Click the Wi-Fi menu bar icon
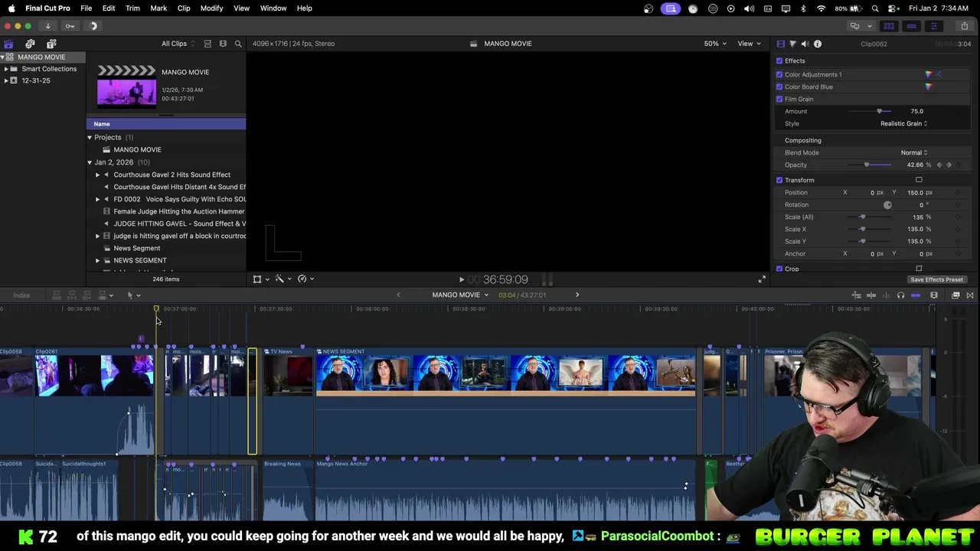Screen dimensions: 980x551 point(822,8)
